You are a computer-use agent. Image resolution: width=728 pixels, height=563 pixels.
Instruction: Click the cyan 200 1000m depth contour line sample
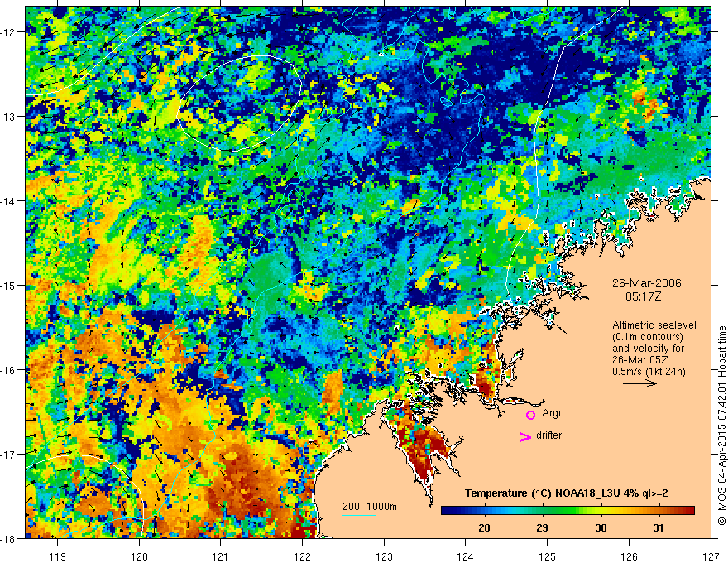click(359, 515)
